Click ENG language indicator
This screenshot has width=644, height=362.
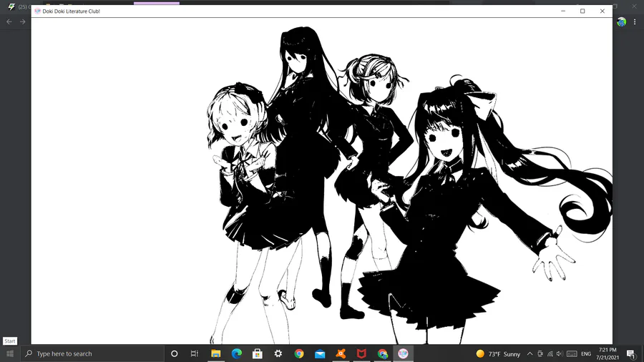pos(586,353)
